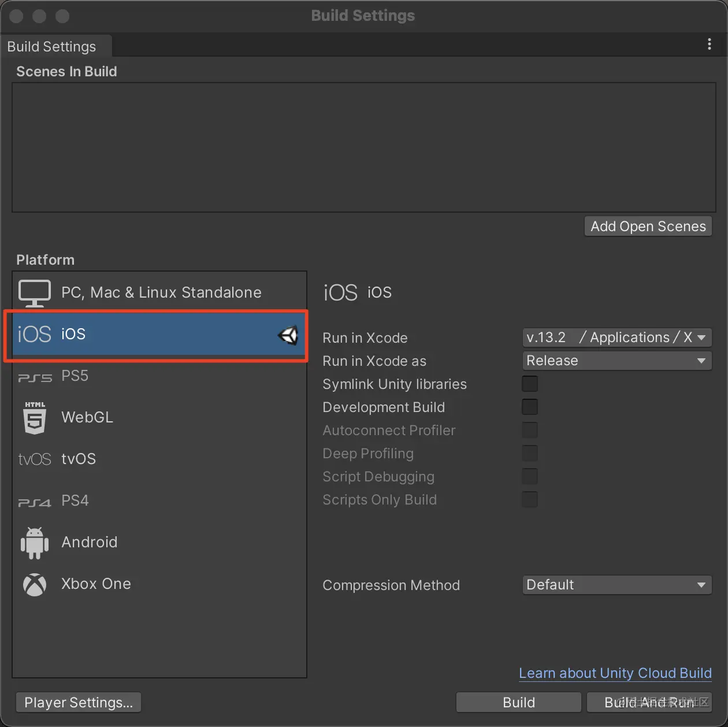Select PS5 platform
This screenshot has width=728, height=727.
(159, 376)
